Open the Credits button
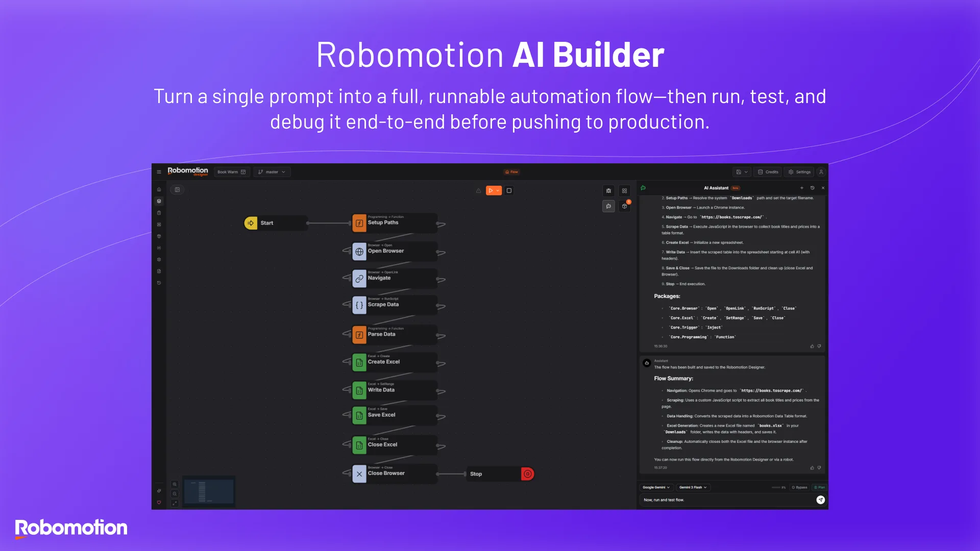Screen dimensions: 980x551 click(x=768, y=172)
